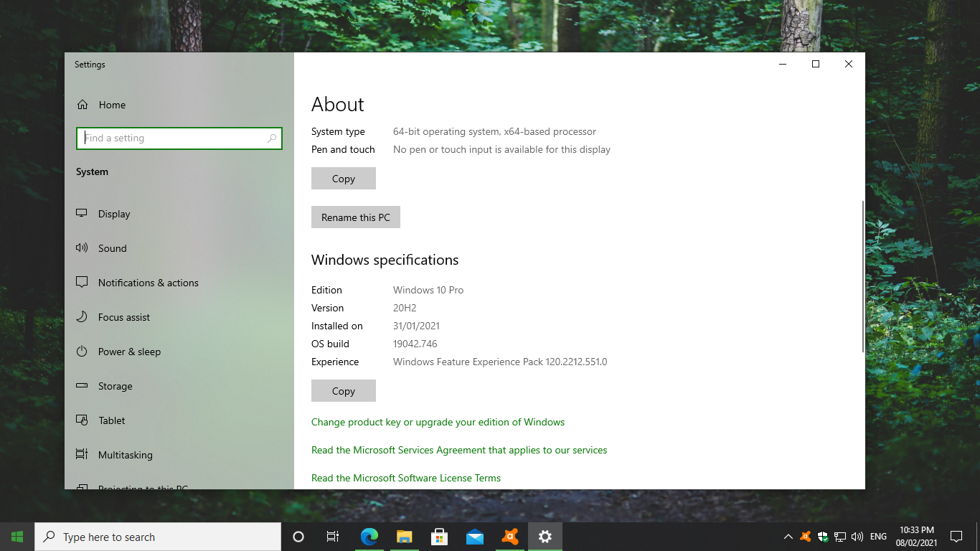Open Change product key or upgrade link
980x551 pixels.
[x=438, y=422]
